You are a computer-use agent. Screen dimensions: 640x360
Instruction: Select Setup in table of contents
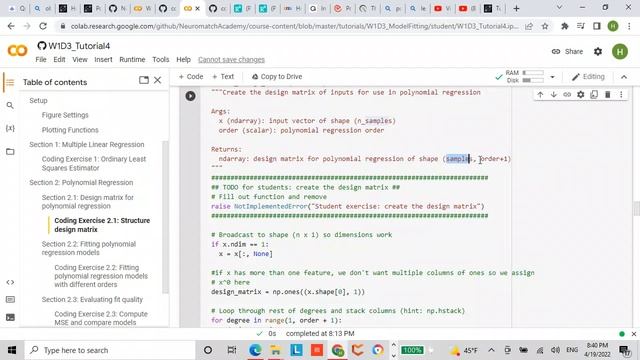(38, 100)
